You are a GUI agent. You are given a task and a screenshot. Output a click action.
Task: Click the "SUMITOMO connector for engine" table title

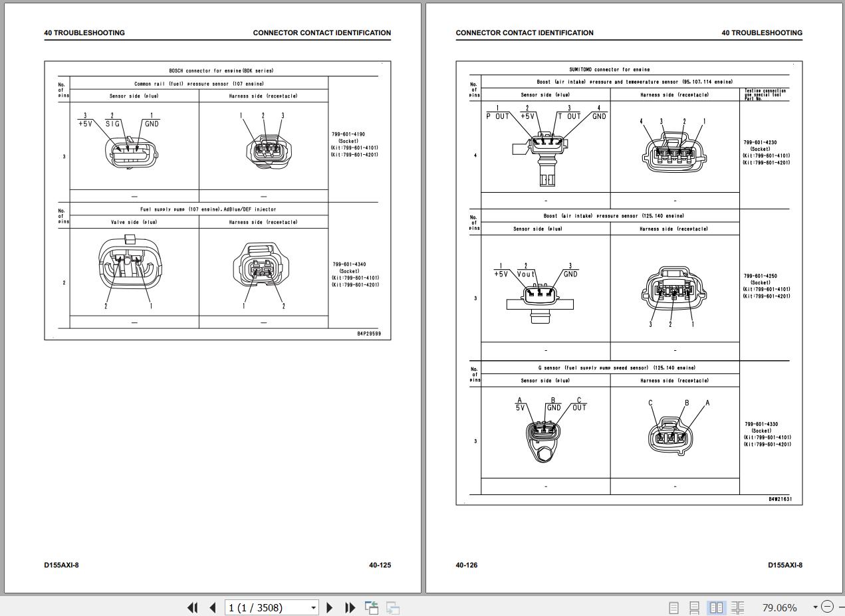610,69
